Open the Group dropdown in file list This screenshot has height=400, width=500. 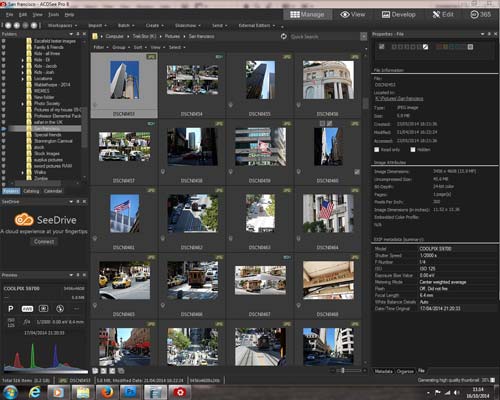coord(120,47)
